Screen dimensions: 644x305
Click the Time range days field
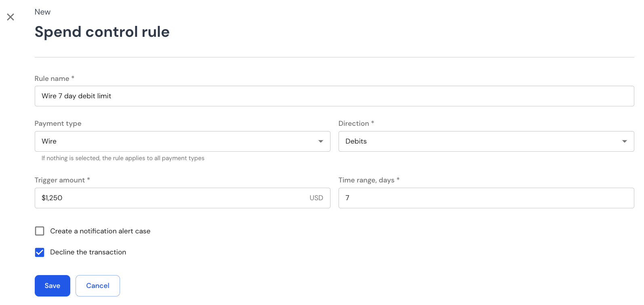tap(486, 198)
